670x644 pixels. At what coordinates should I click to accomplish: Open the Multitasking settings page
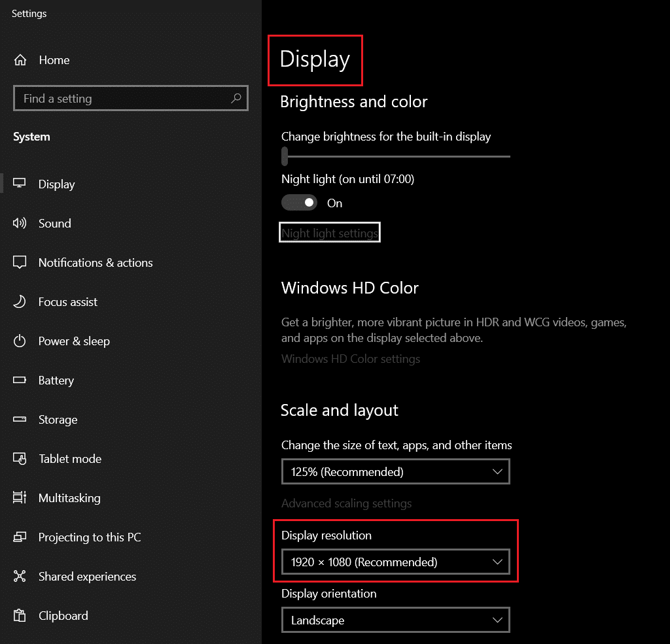tap(69, 498)
